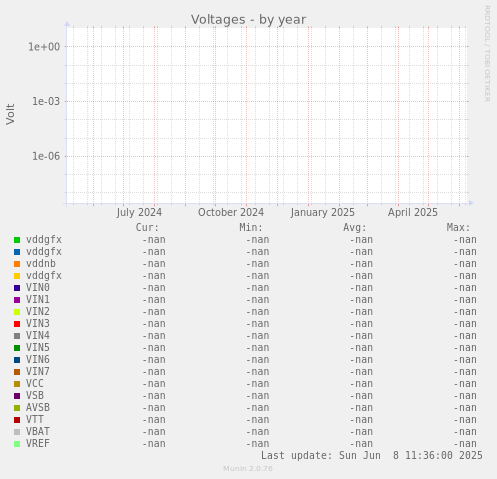Viewport: 497px width, 479px height.
Task: Click the Avg '-nan' value in VBAT row
Action: (361, 432)
